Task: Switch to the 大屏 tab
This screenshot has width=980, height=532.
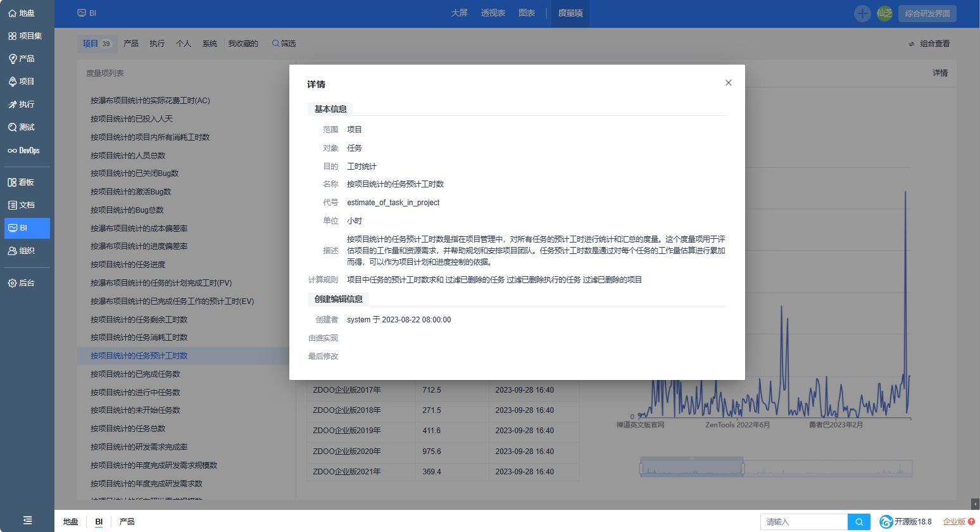Action: point(459,13)
